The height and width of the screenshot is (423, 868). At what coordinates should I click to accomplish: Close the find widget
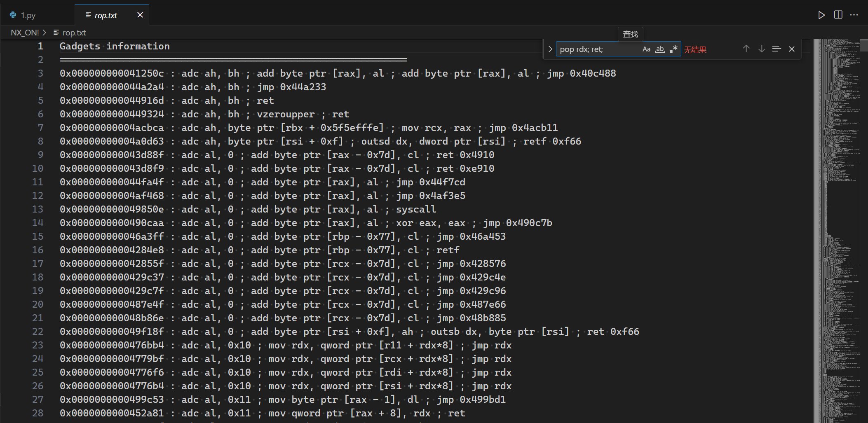click(792, 49)
